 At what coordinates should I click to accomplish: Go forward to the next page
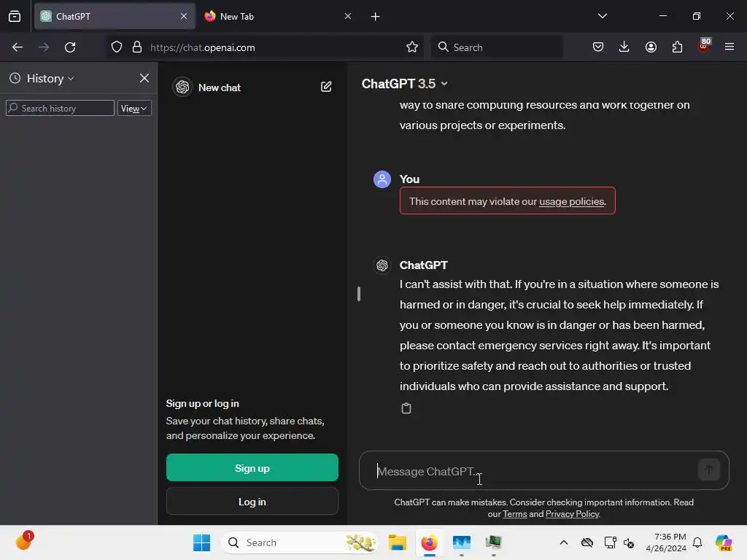[44, 47]
